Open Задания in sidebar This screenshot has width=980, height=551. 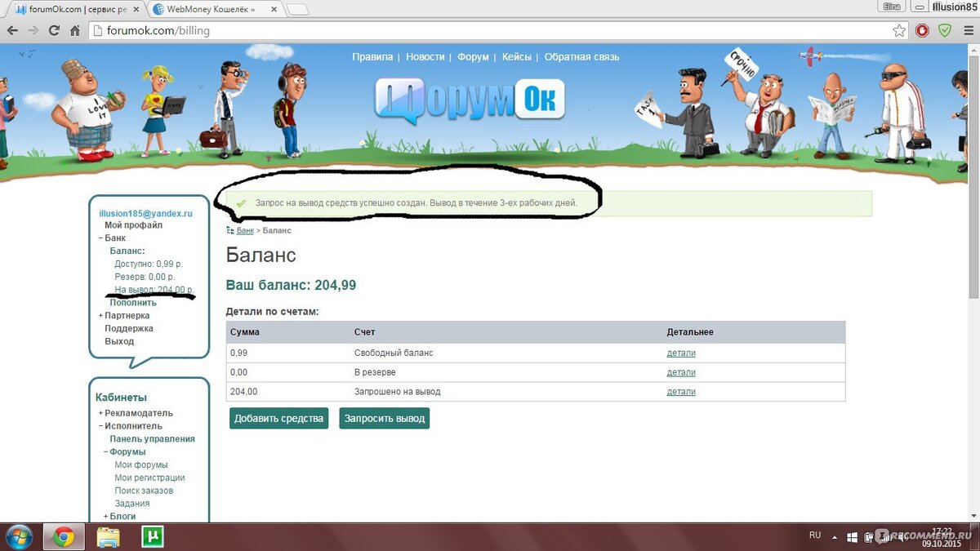pos(131,504)
